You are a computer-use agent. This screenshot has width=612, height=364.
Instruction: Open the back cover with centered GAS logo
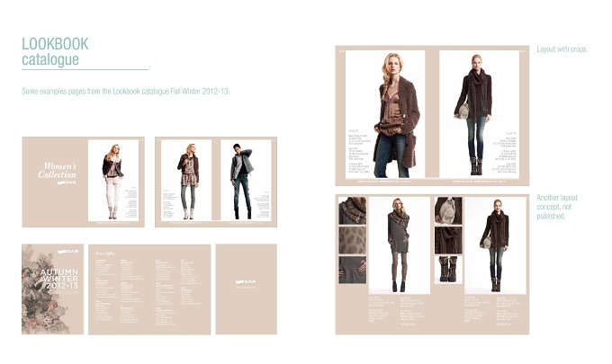[247, 289]
